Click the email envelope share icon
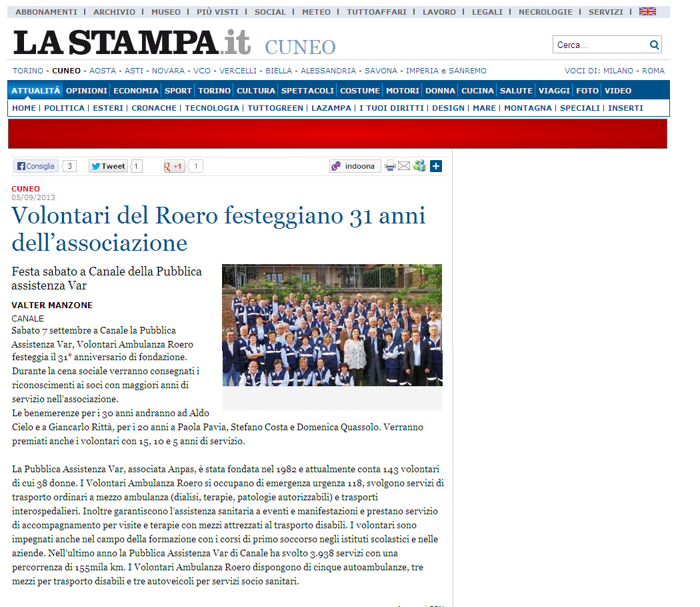 404,166
